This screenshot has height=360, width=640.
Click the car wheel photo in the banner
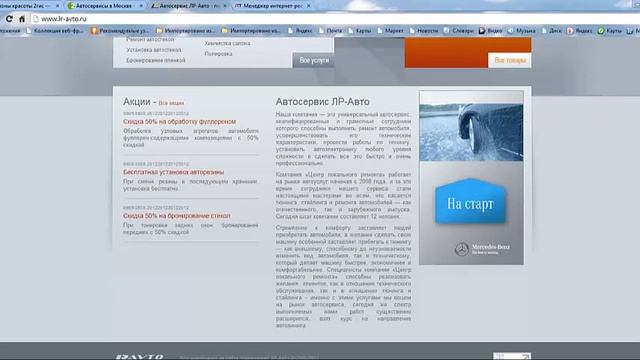tap(471, 132)
